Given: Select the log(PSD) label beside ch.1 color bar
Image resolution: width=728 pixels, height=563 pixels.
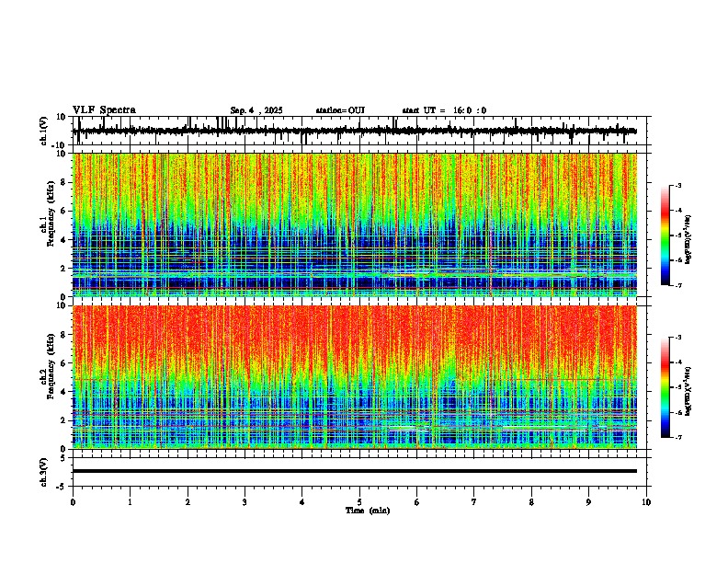Looking at the screenshot, I should pos(688,240).
